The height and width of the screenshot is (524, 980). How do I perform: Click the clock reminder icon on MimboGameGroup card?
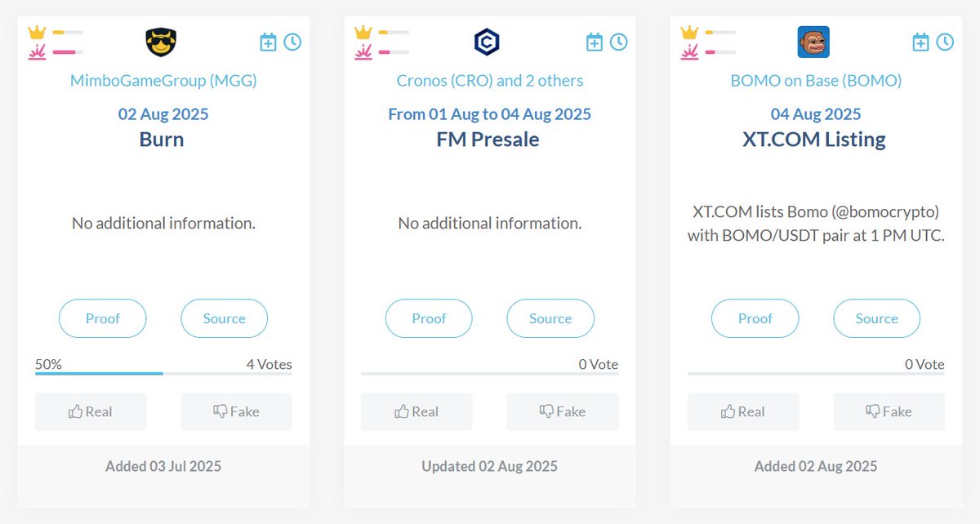(x=292, y=42)
